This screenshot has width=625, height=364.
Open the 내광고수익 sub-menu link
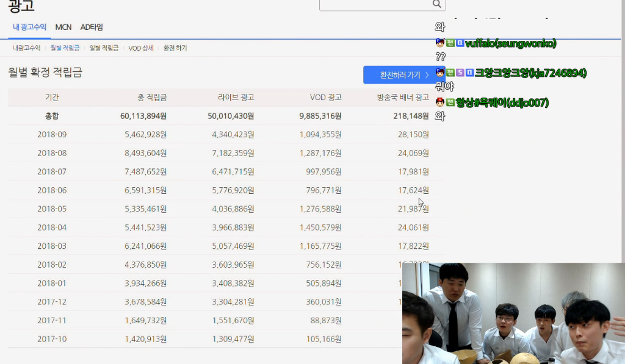pos(26,48)
